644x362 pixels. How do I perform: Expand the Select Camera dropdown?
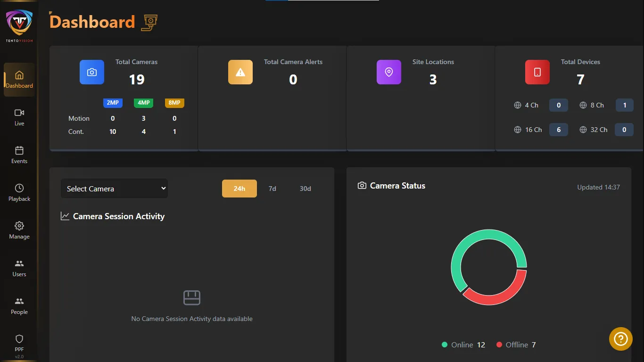coord(114,189)
